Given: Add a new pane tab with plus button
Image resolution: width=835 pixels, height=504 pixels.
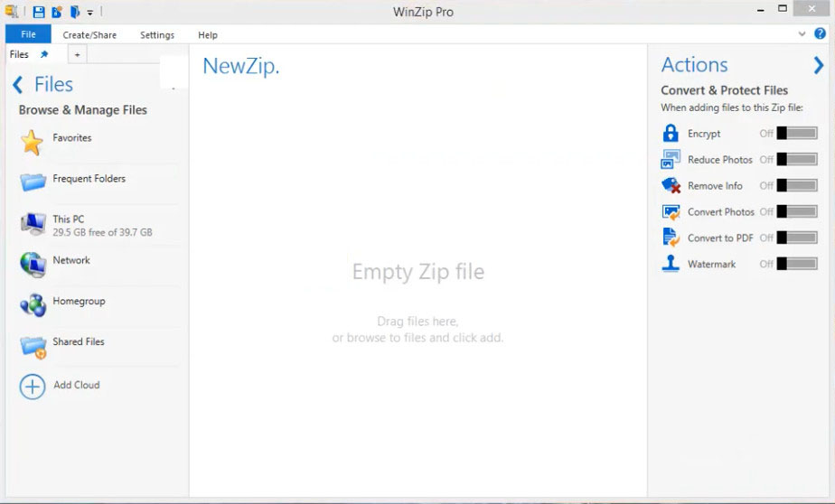Looking at the screenshot, I should (77, 55).
